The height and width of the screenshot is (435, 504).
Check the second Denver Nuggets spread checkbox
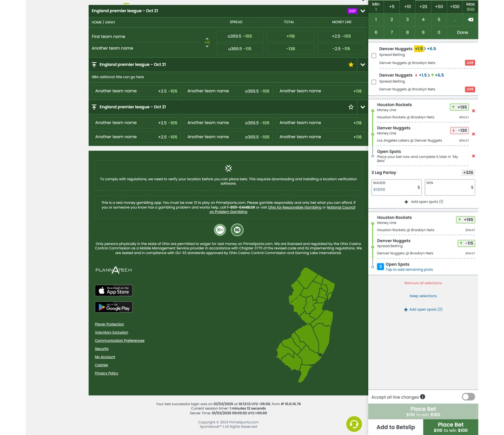pyautogui.click(x=373, y=82)
